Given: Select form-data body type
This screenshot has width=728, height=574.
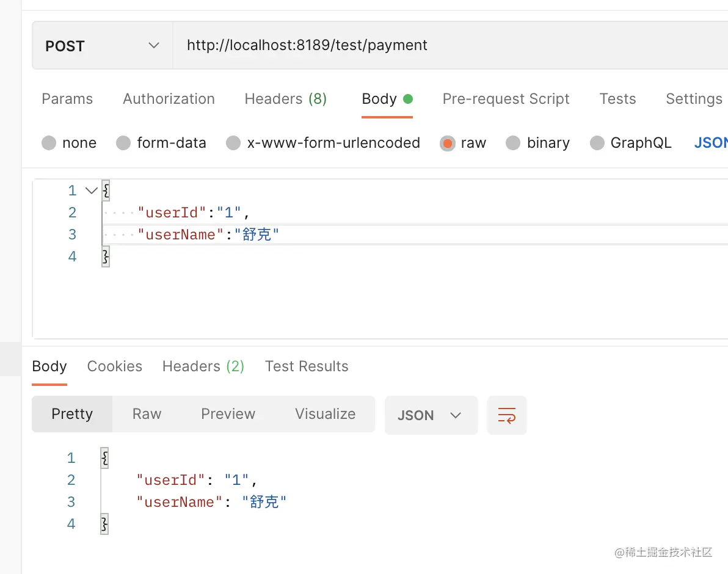Looking at the screenshot, I should coord(161,143).
